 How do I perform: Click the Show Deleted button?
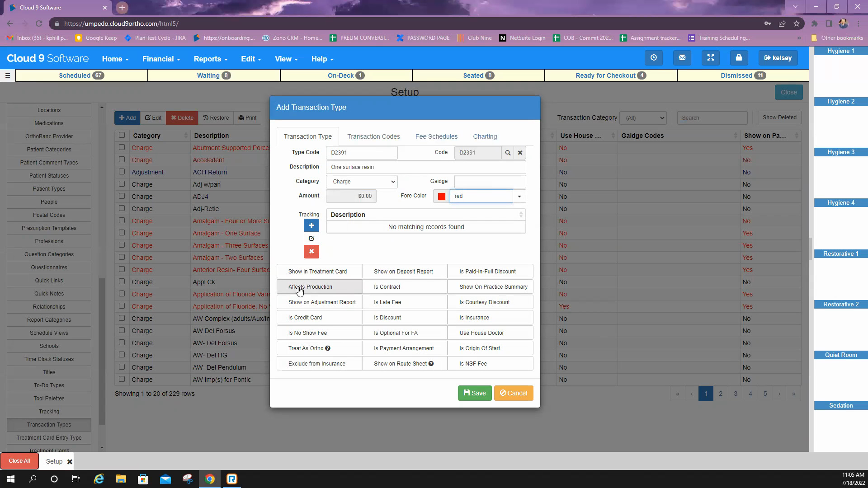pos(779,117)
